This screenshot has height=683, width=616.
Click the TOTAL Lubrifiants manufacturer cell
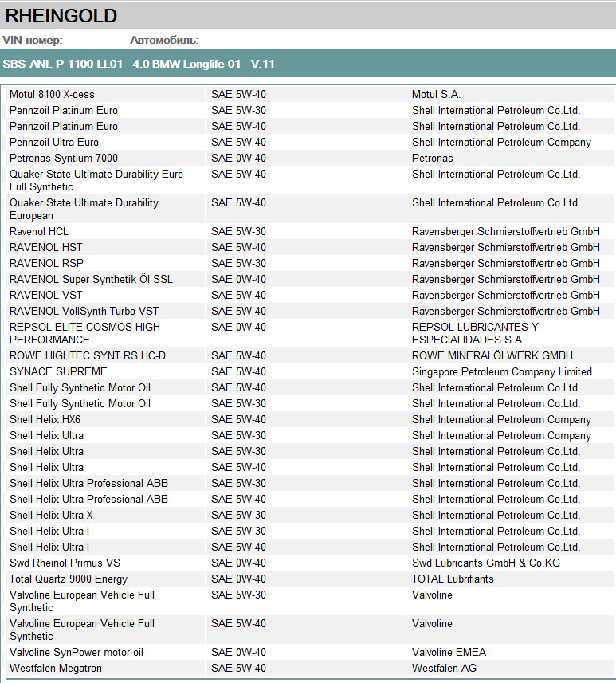coord(453,579)
